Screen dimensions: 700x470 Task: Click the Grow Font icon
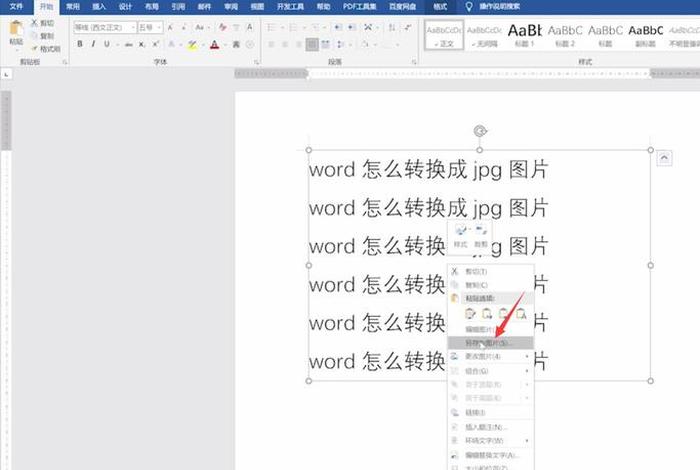(x=170, y=28)
